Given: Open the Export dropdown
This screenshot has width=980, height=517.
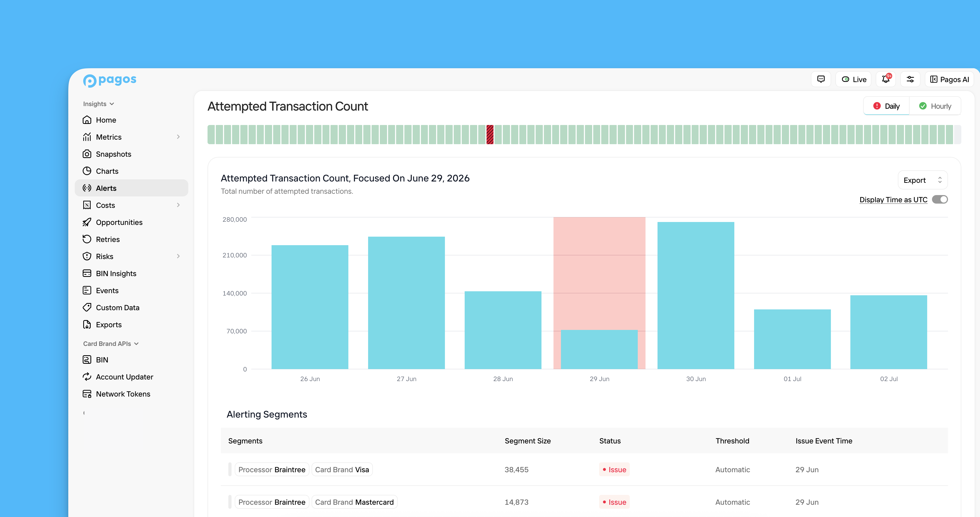Looking at the screenshot, I should tap(923, 180).
